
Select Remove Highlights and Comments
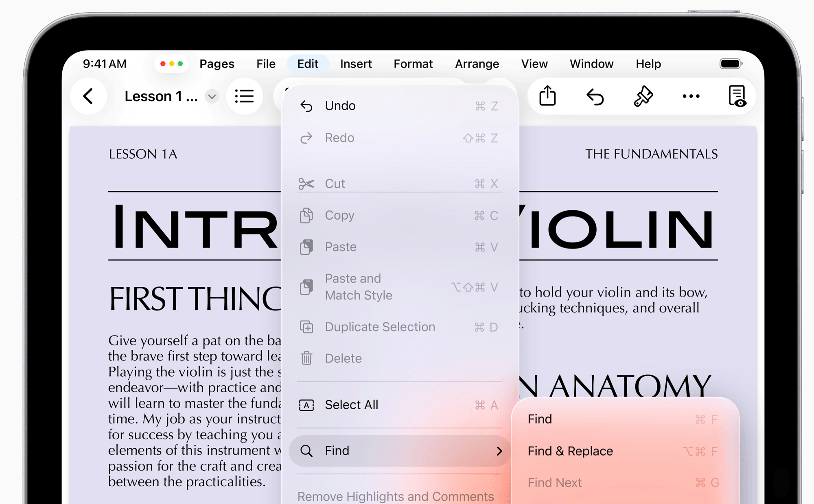pos(396,496)
